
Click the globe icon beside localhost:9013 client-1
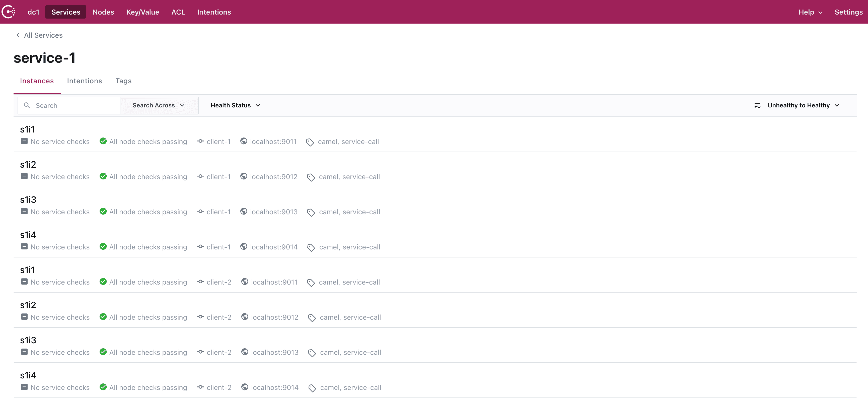tap(244, 211)
